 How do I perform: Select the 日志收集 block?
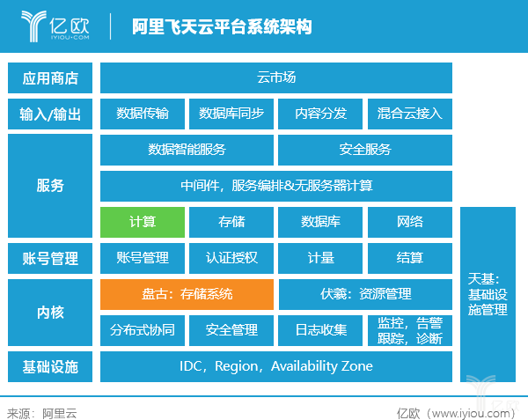click(320, 330)
